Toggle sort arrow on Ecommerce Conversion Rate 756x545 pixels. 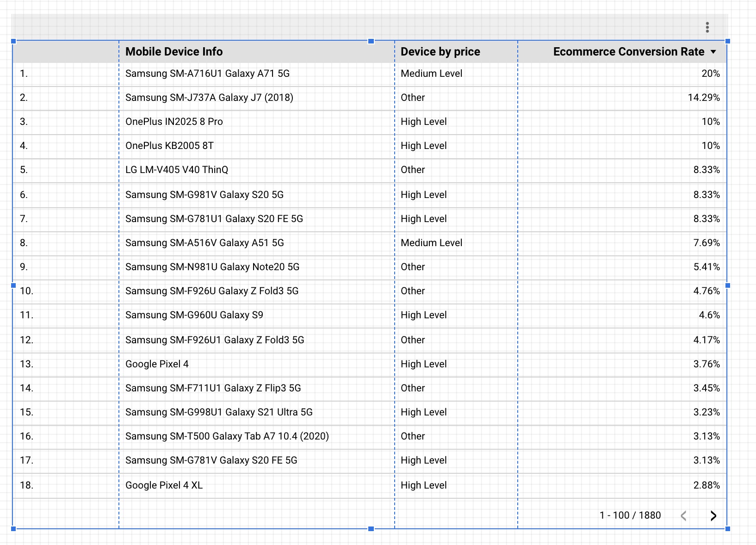pyautogui.click(x=713, y=52)
